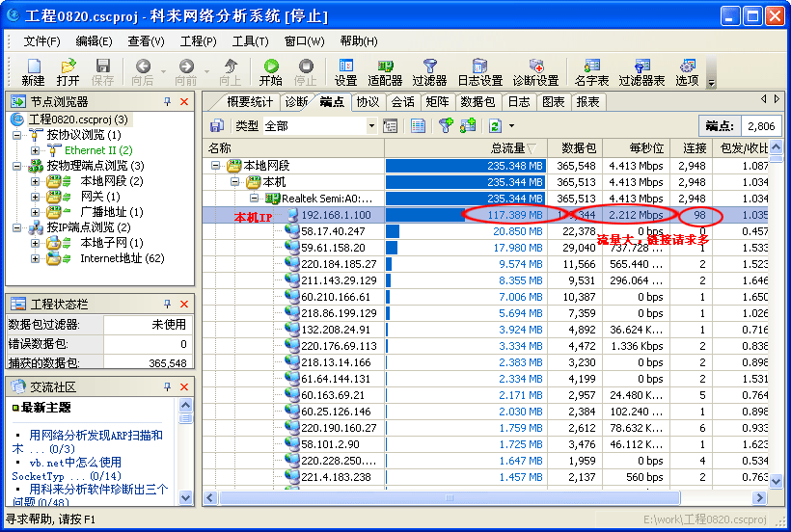Click the horizontal scrollbar in the endpoint list
This screenshot has height=532, width=791.
449,497
